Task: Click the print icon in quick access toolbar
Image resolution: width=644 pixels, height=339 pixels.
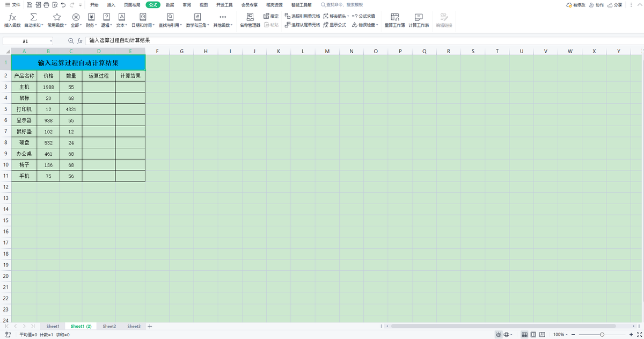Action: [46, 4]
